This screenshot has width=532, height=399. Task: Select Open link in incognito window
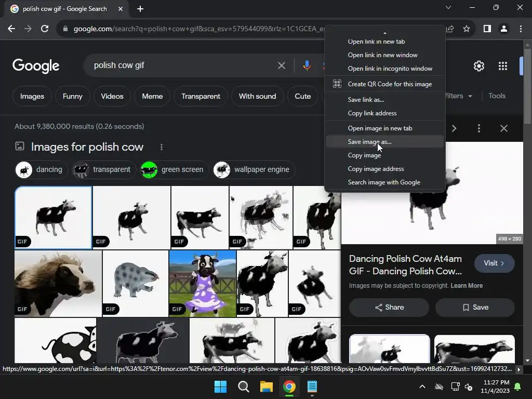tap(385, 69)
